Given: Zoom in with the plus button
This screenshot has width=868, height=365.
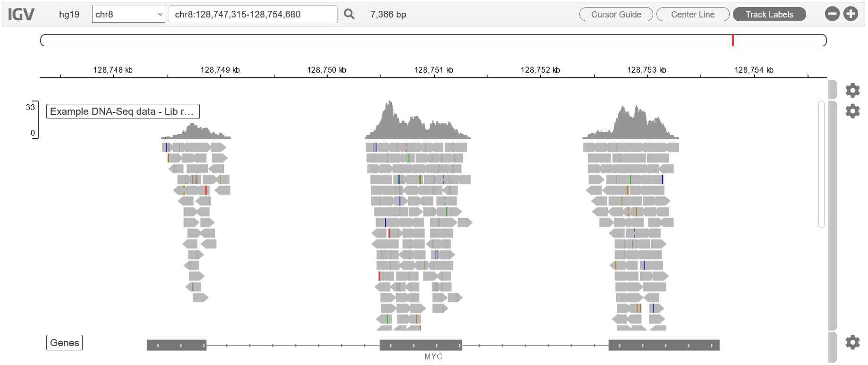Looking at the screenshot, I should pyautogui.click(x=851, y=14).
